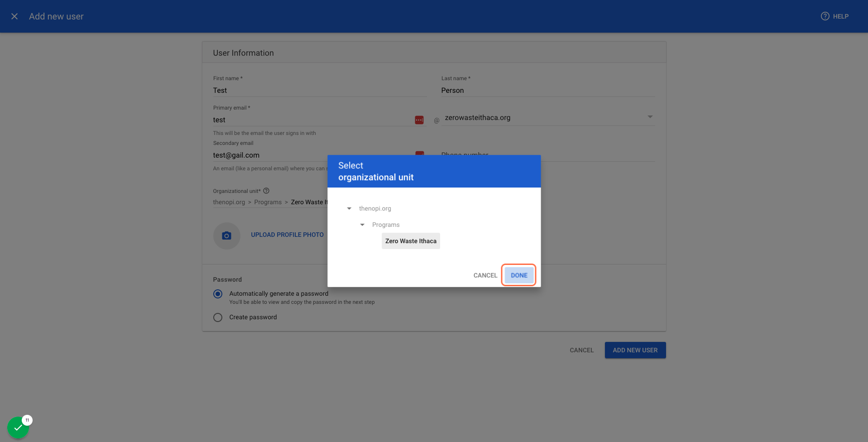This screenshot has height=442, width=868.
Task: Click the organizational unit help icon
Action: pyautogui.click(x=266, y=191)
